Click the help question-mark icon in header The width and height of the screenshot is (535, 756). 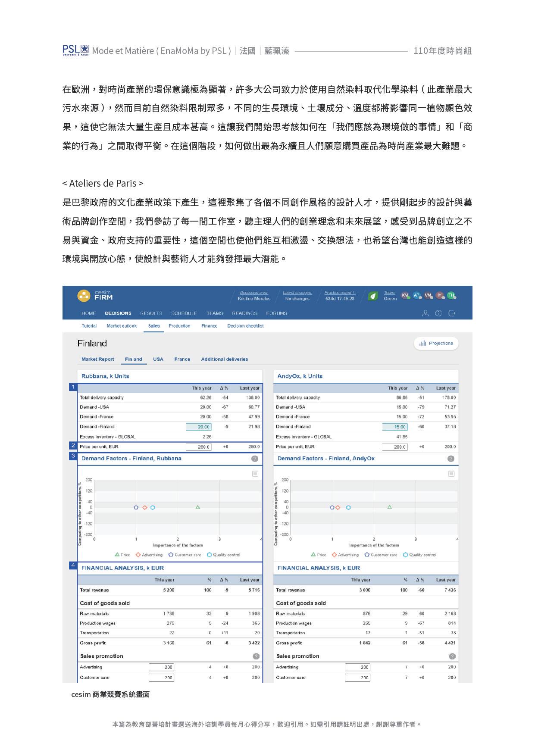[438, 313]
